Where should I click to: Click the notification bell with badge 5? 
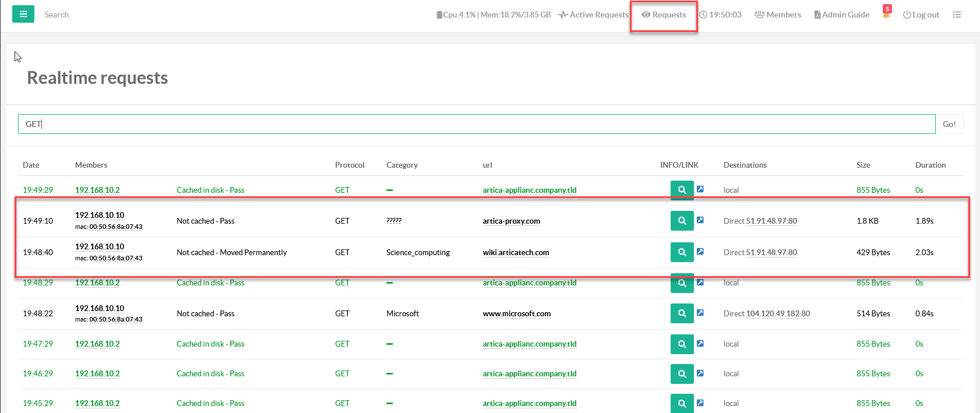886,15
